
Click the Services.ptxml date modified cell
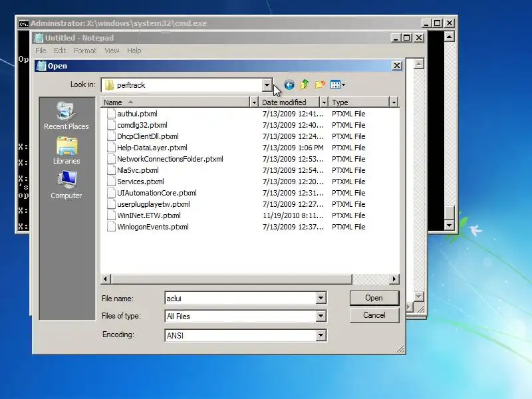pyautogui.click(x=293, y=182)
